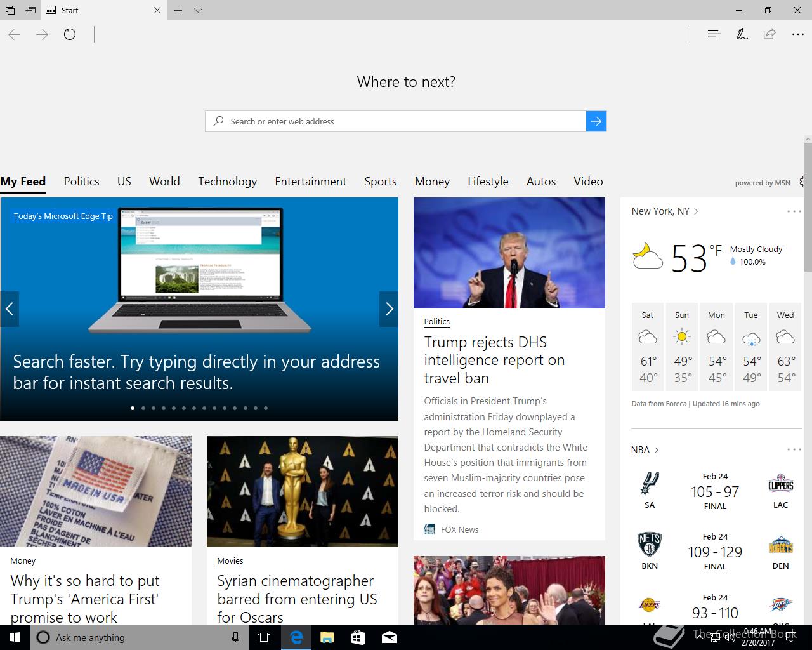Switch to the Lifestyle tab

click(x=488, y=182)
